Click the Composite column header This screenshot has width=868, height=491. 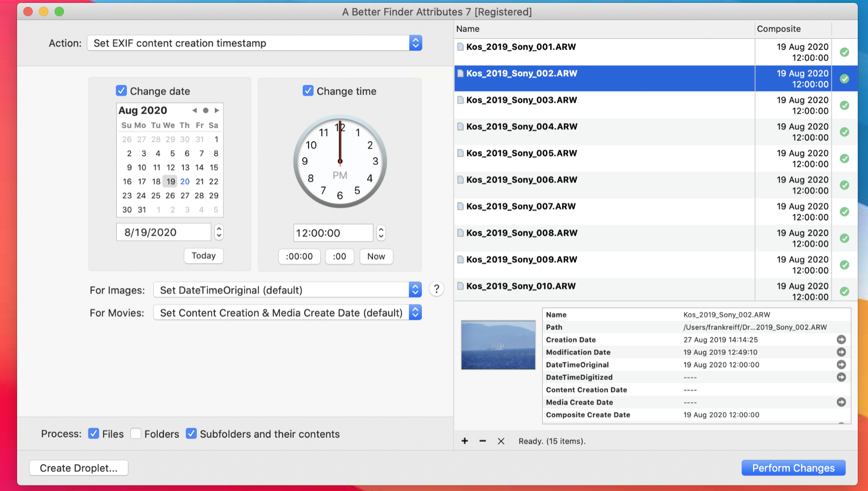click(x=792, y=29)
